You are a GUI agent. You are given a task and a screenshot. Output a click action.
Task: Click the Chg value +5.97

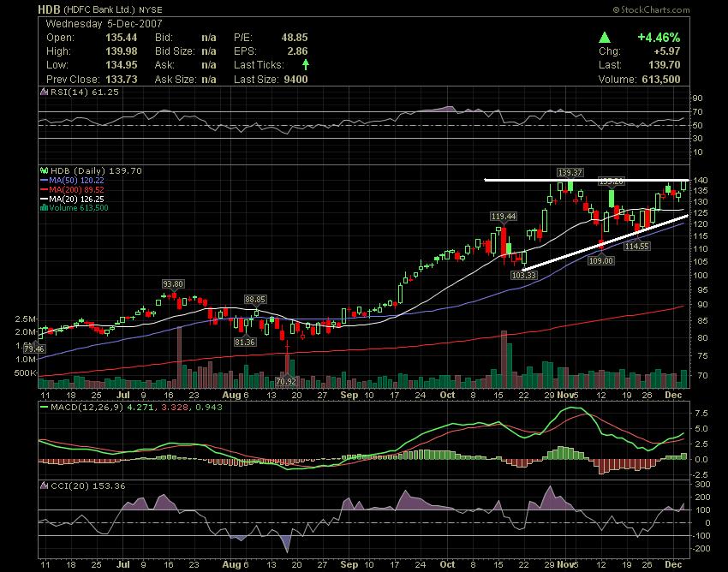click(x=666, y=51)
